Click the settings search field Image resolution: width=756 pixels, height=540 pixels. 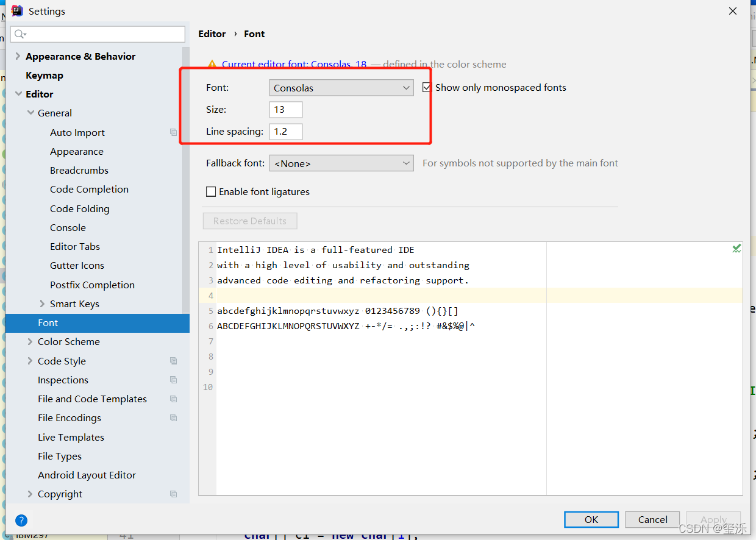(x=98, y=34)
